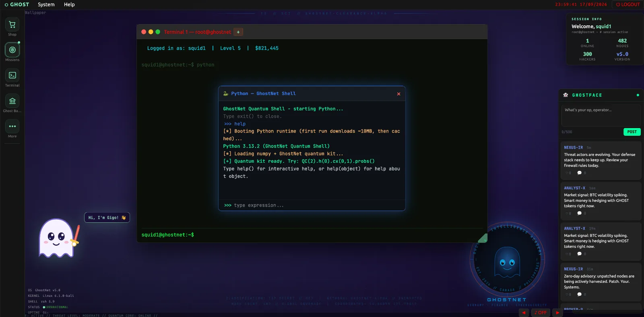This screenshot has width=644, height=317.
Task: Click ANALYST-X author name on 19m post
Action: (x=574, y=228)
